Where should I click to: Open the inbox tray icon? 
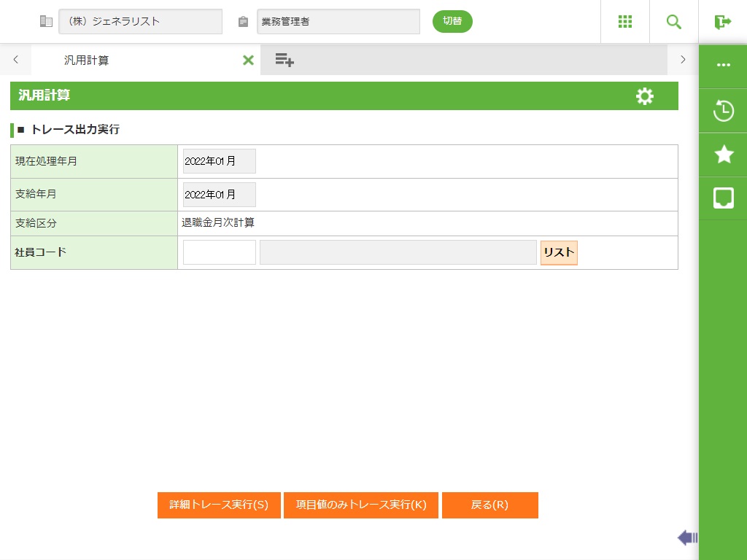coord(723,198)
